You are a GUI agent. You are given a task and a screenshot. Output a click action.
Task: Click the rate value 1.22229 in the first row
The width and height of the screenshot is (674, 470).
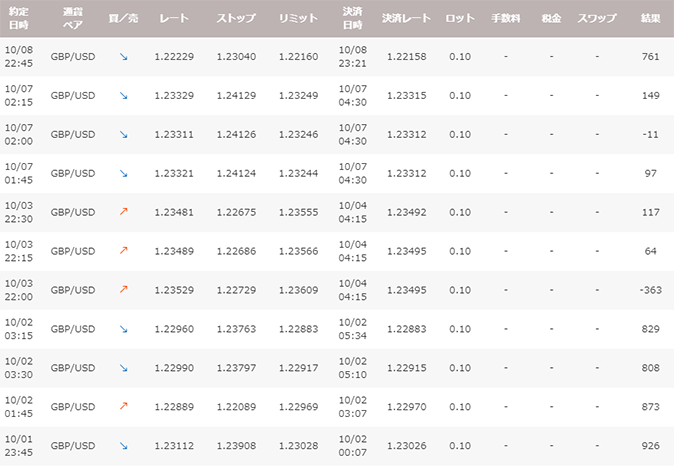(172, 57)
